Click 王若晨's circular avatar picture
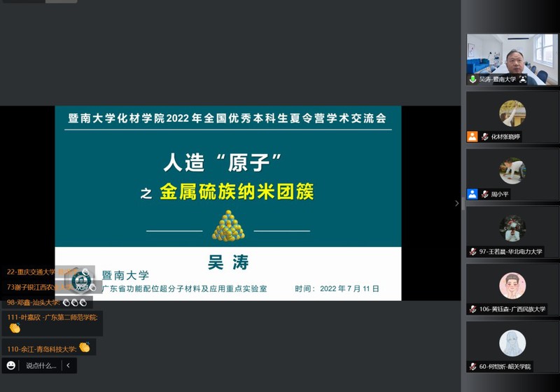The height and width of the screenshot is (392, 560). [x=512, y=227]
